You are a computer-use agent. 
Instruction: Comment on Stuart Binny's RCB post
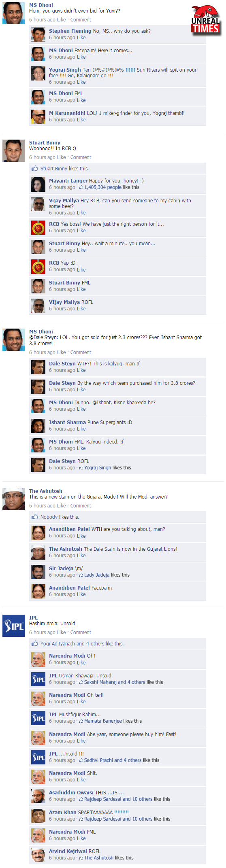tap(81, 157)
